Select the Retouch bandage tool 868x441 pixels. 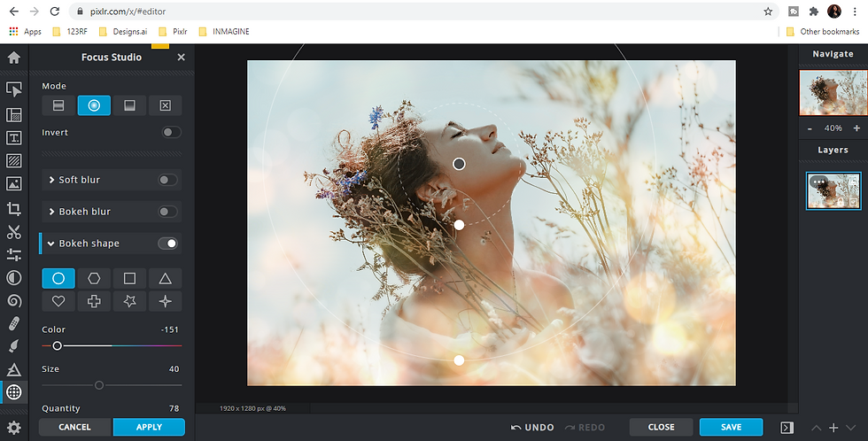pos(14,323)
